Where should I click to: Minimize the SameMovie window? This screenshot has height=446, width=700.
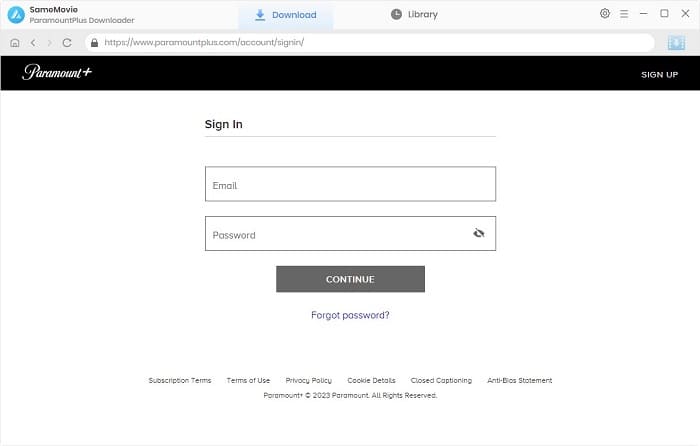[x=643, y=14]
